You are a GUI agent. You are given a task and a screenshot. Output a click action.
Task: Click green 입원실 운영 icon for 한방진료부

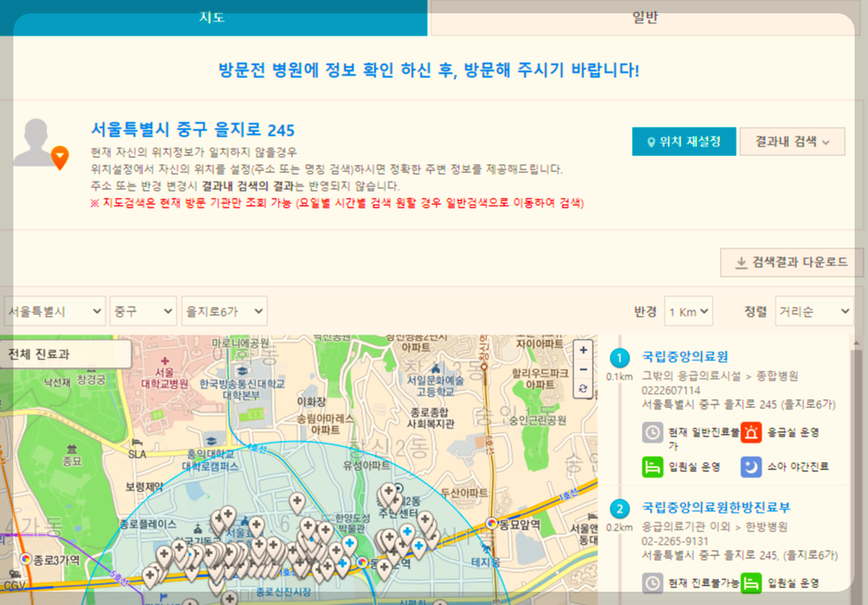point(751,583)
